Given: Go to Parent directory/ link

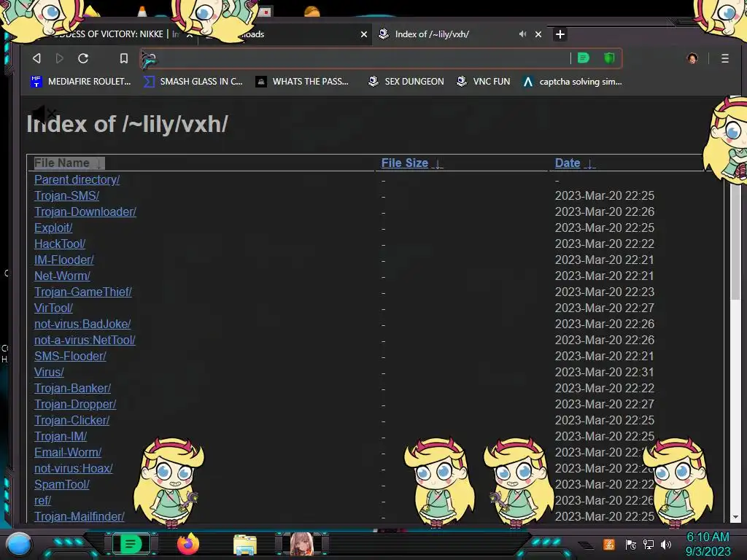Looking at the screenshot, I should point(77,179).
